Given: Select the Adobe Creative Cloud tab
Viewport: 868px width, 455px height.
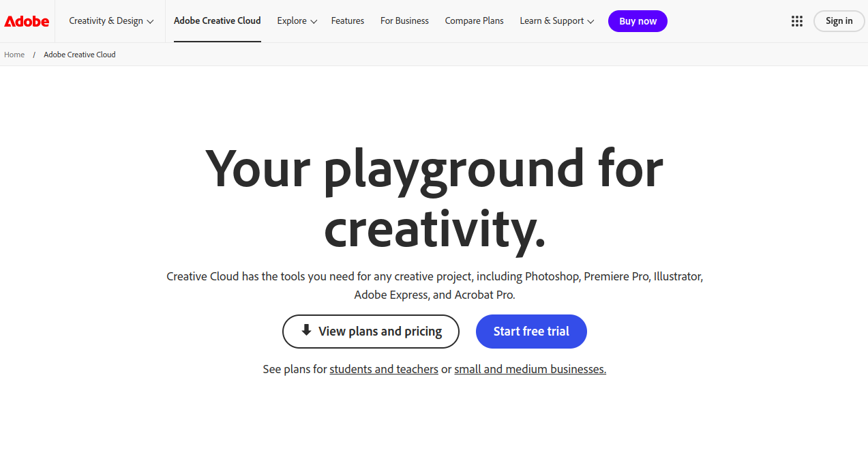Looking at the screenshot, I should pyautogui.click(x=218, y=21).
